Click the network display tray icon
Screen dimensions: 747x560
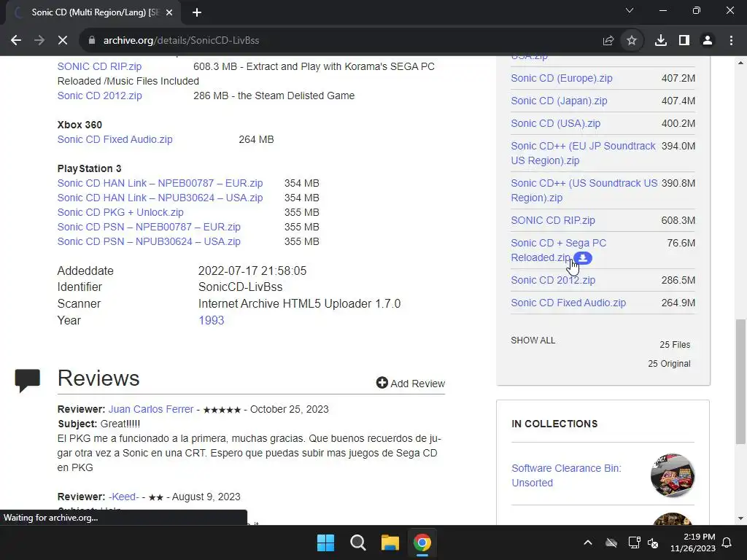(x=634, y=542)
